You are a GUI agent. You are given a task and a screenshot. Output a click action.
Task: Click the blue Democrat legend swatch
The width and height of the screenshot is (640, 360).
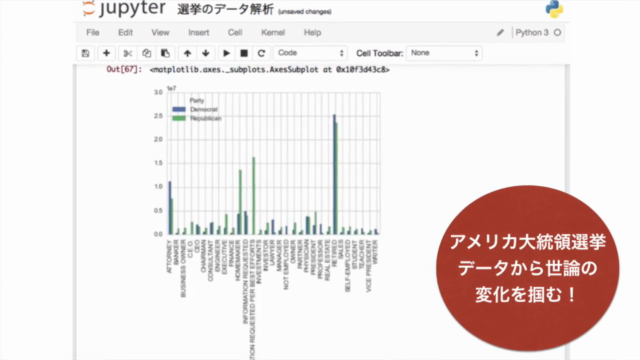pyautogui.click(x=179, y=109)
